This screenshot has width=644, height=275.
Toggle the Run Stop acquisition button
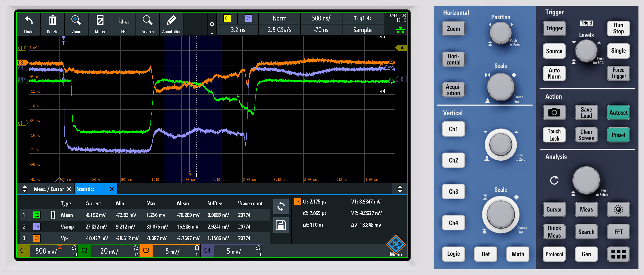(x=618, y=28)
